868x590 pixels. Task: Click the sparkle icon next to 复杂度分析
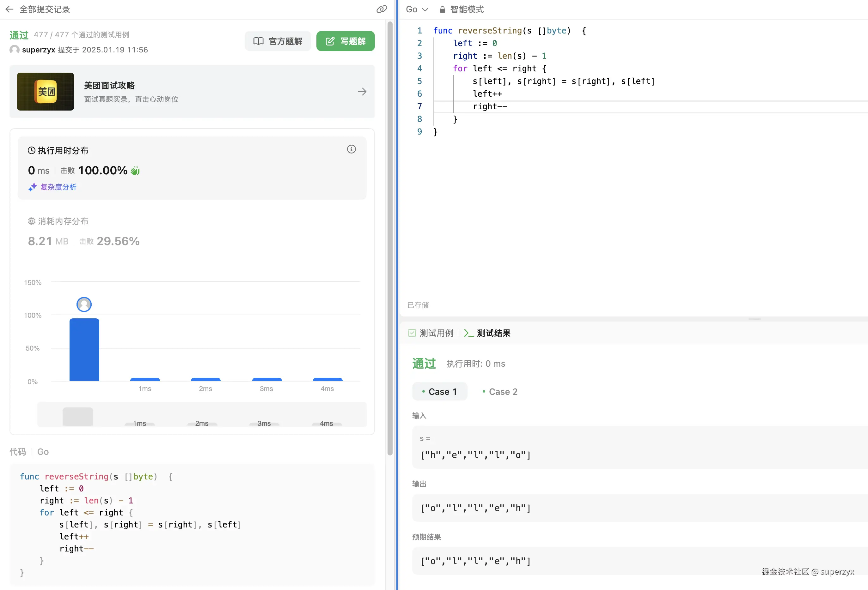[x=33, y=187]
